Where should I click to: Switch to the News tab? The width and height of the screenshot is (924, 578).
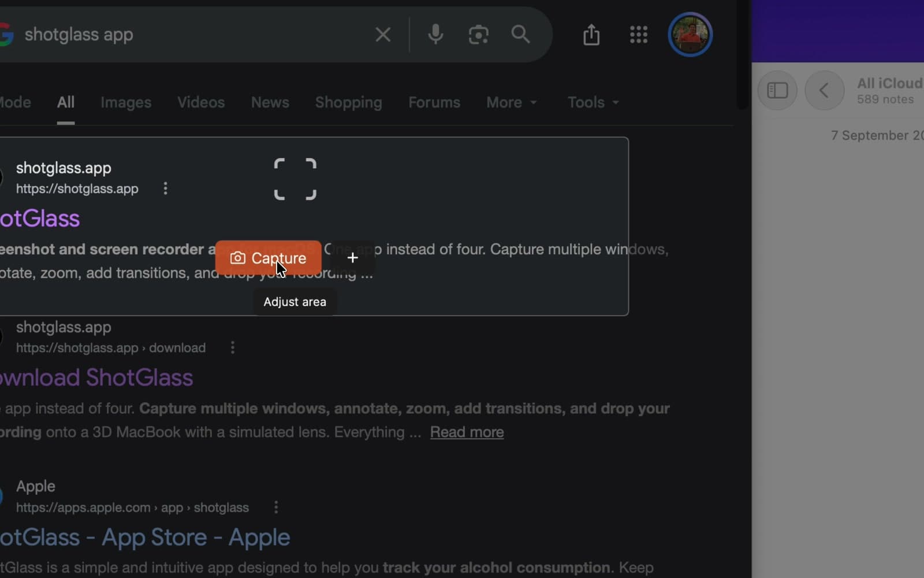[x=270, y=102]
